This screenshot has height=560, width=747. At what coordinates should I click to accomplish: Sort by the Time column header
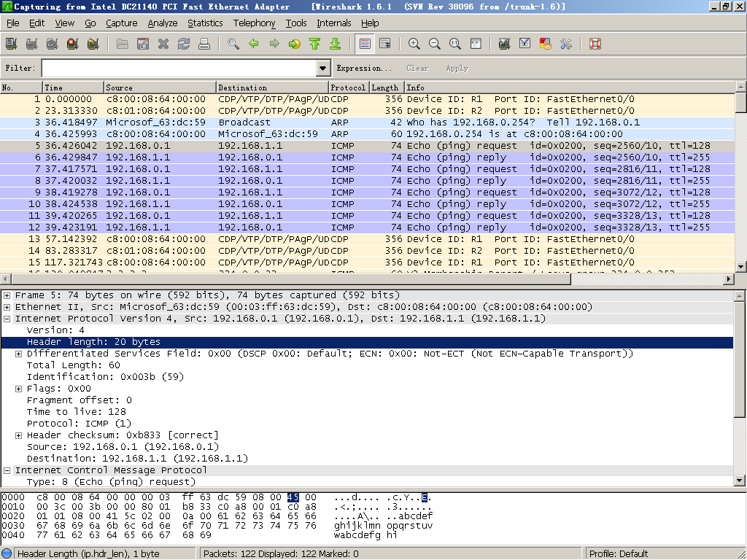73,87
